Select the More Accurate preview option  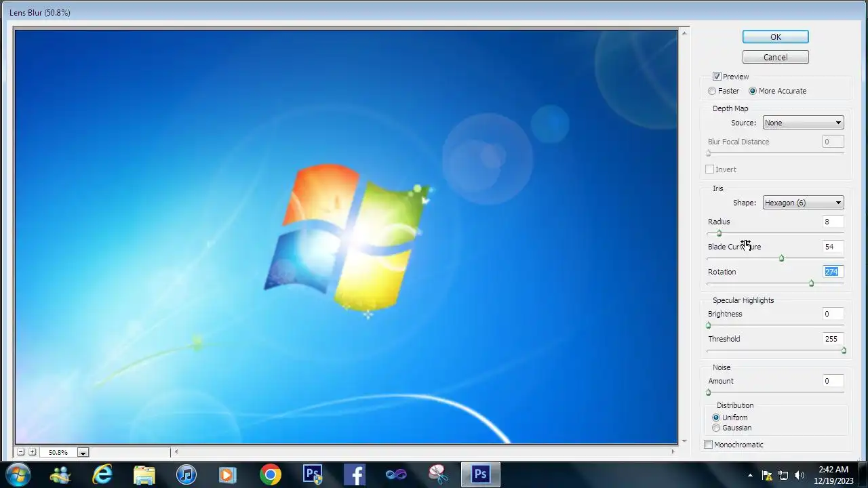click(x=753, y=91)
